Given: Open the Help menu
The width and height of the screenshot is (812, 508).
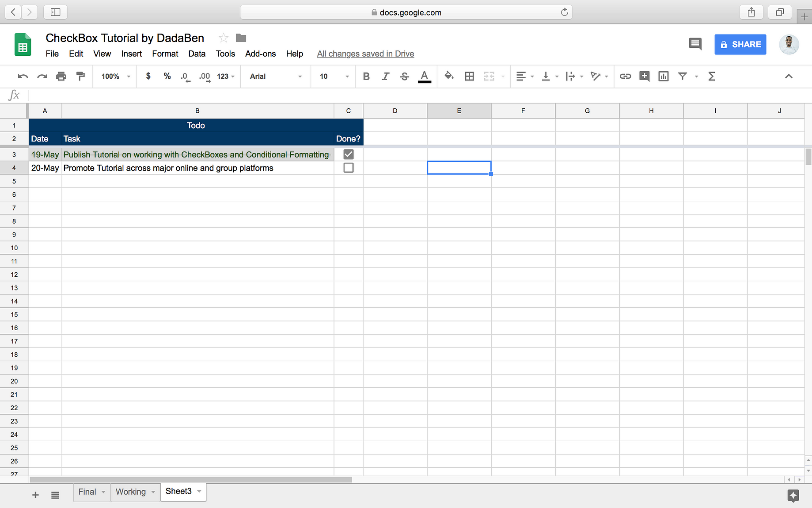Looking at the screenshot, I should [295, 53].
